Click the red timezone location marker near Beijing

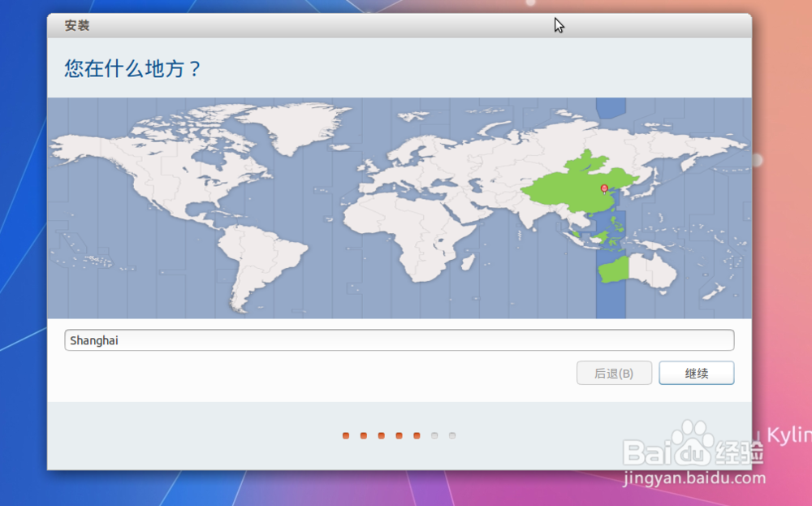coord(603,188)
